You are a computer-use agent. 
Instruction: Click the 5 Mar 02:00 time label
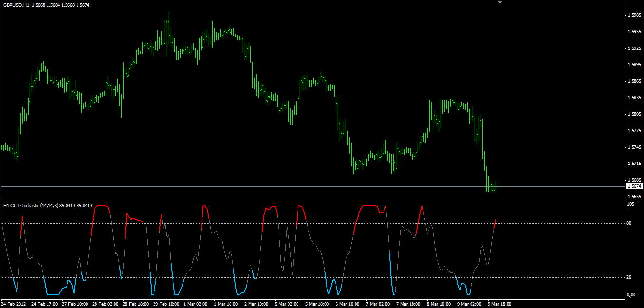(x=287, y=303)
